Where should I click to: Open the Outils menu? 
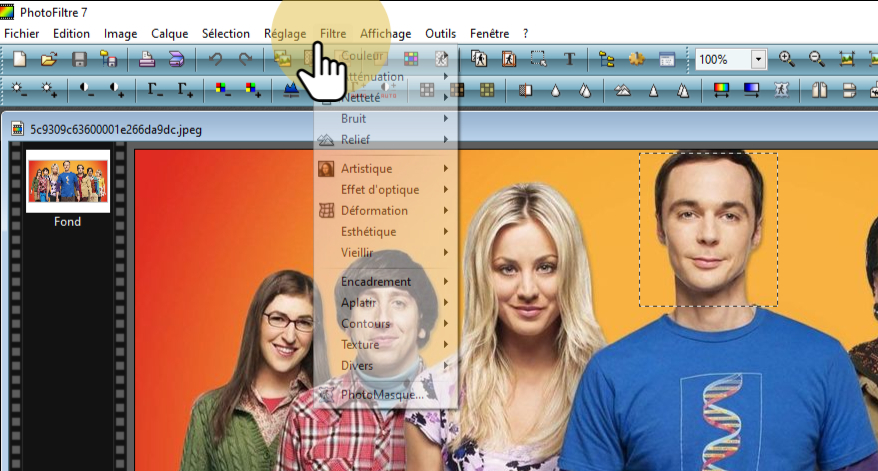click(x=441, y=34)
